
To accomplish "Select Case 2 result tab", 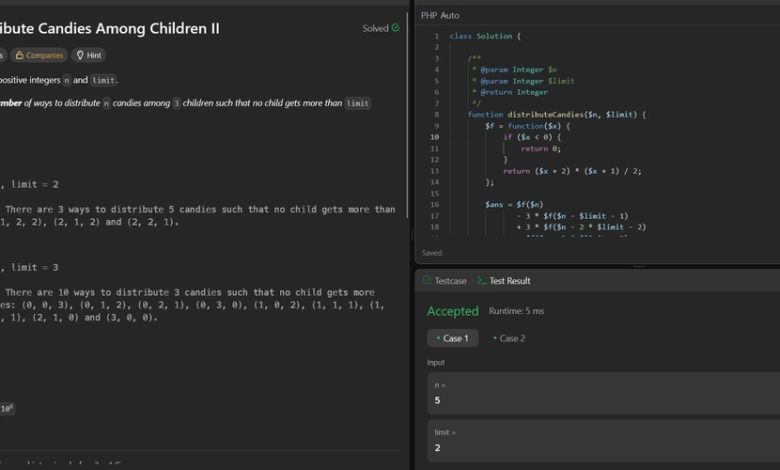I will (509, 338).
